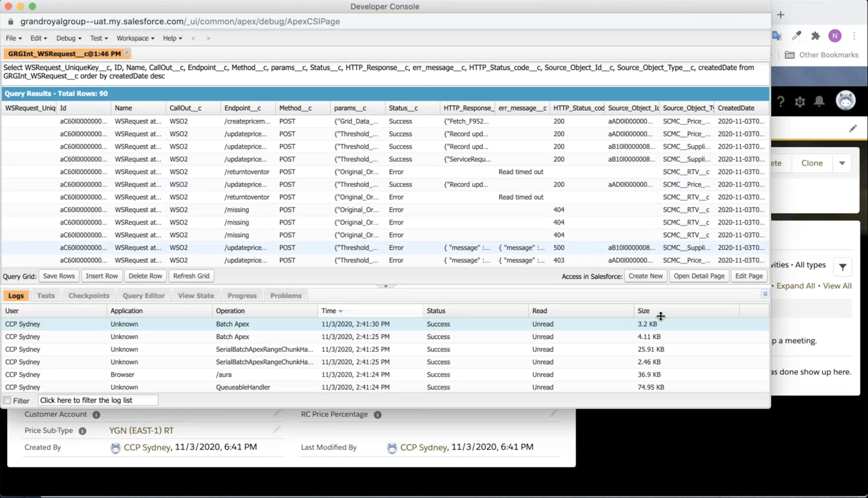Click the Refresh Grid button
The image size is (868, 498).
[191, 276]
